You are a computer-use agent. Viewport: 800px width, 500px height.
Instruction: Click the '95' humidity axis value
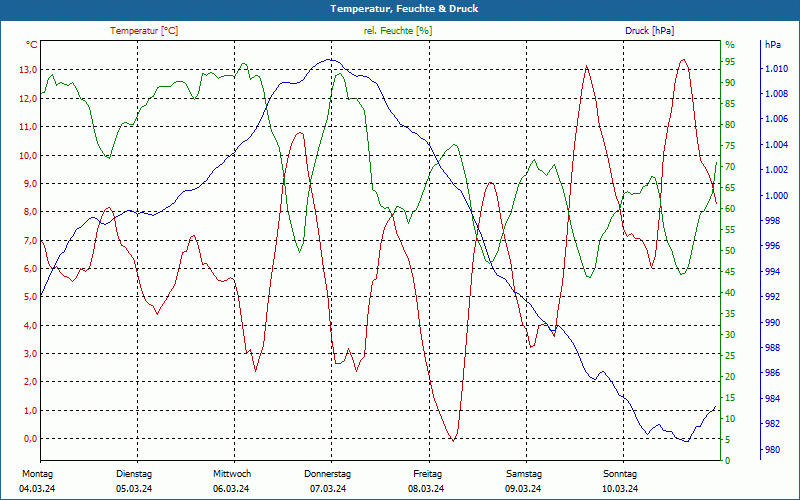tap(730, 62)
